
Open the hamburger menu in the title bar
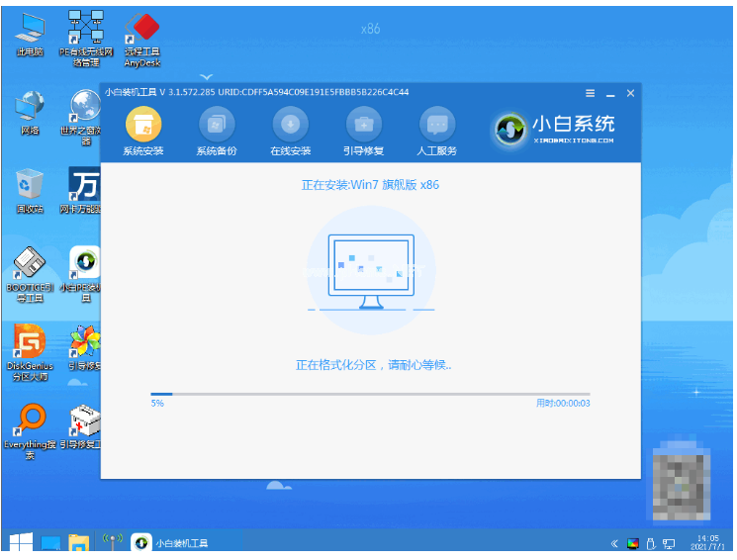tap(590, 93)
